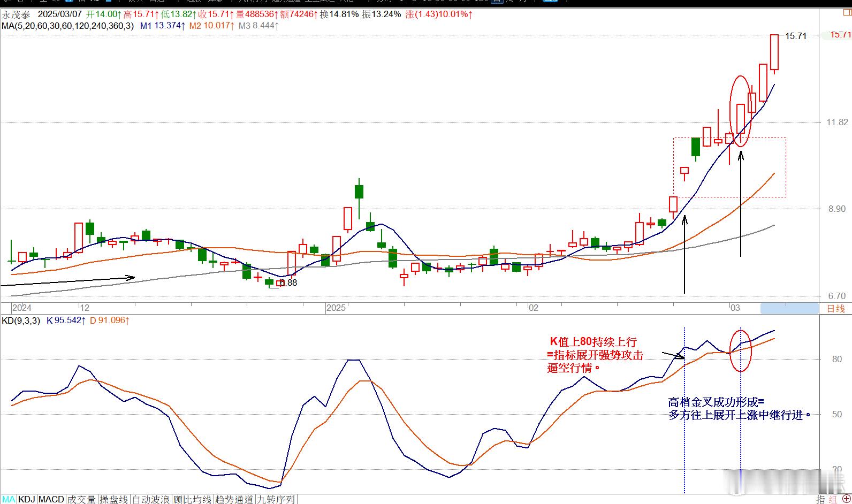This screenshot has width=852, height=504.
Task: Click the D 91.096 value
Action: point(110,320)
